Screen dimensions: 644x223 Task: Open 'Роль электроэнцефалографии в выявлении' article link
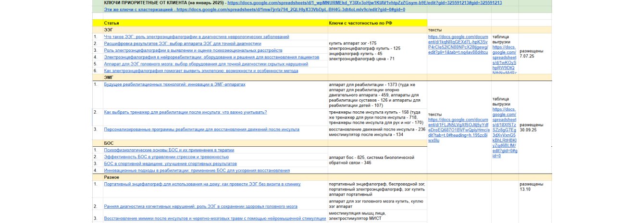194,50
